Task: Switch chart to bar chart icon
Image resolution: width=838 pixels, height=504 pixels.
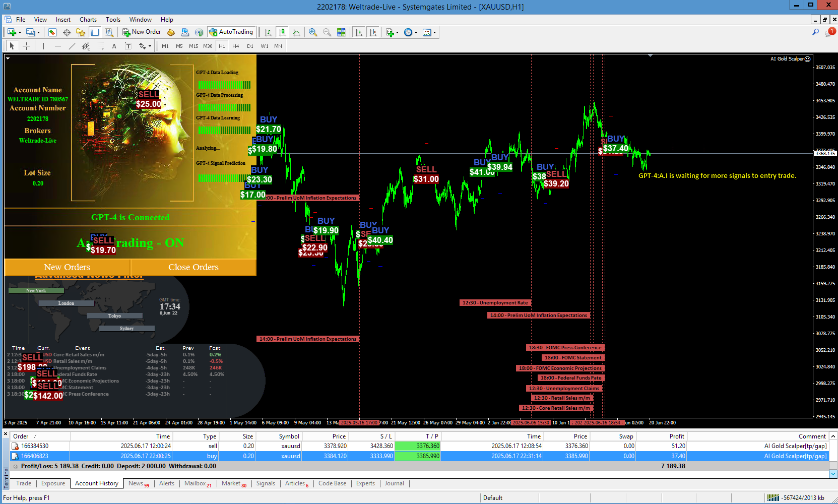Action: (x=268, y=32)
